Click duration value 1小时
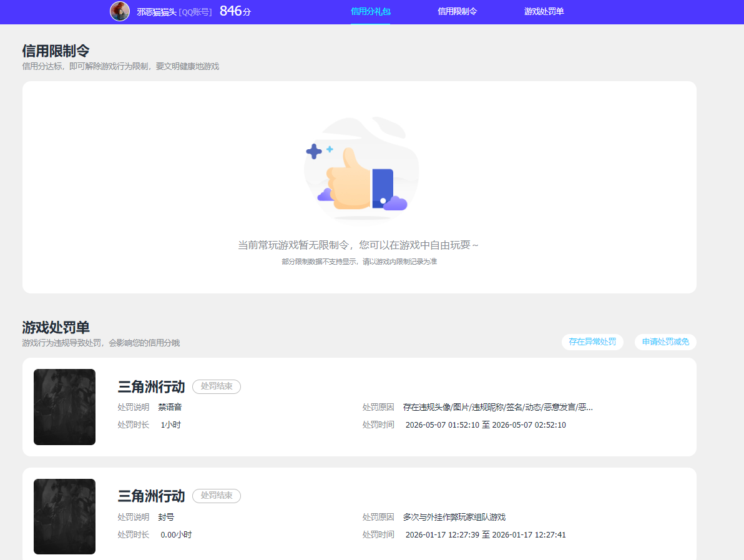The image size is (744, 560). pyautogui.click(x=170, y=425)
